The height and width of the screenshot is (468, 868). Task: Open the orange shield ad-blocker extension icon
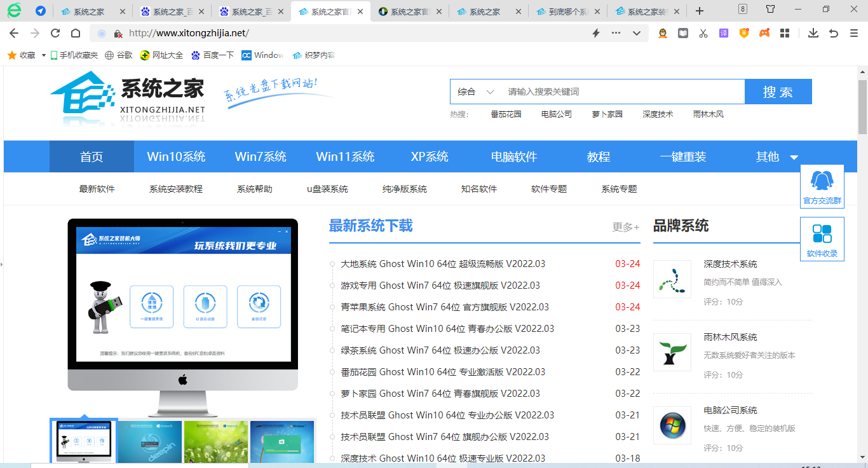(743, 32)
